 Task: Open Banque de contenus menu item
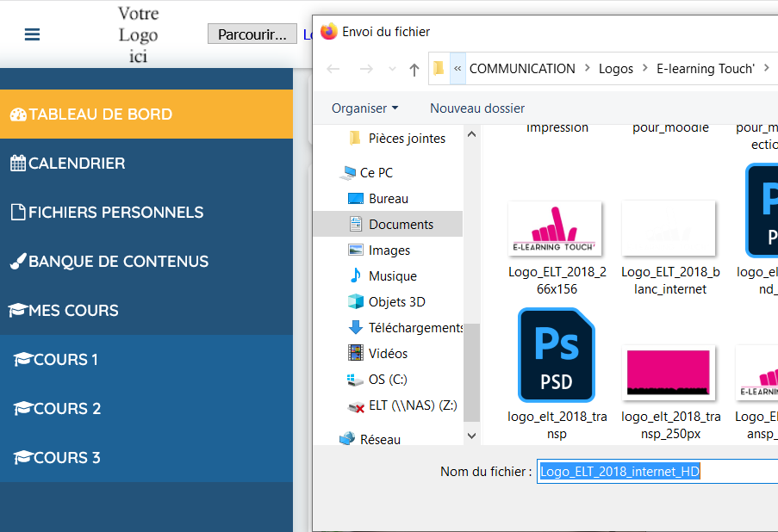[146, 262]
